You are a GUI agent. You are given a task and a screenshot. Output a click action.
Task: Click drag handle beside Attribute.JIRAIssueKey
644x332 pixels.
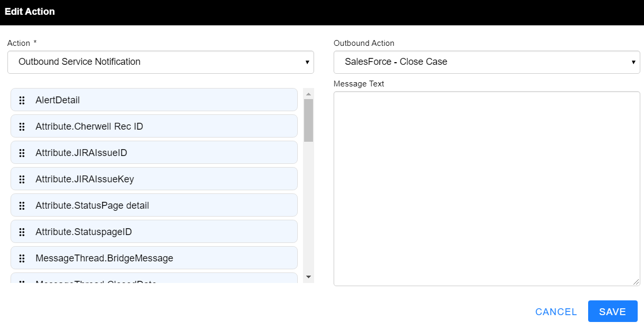pos(22,179)
